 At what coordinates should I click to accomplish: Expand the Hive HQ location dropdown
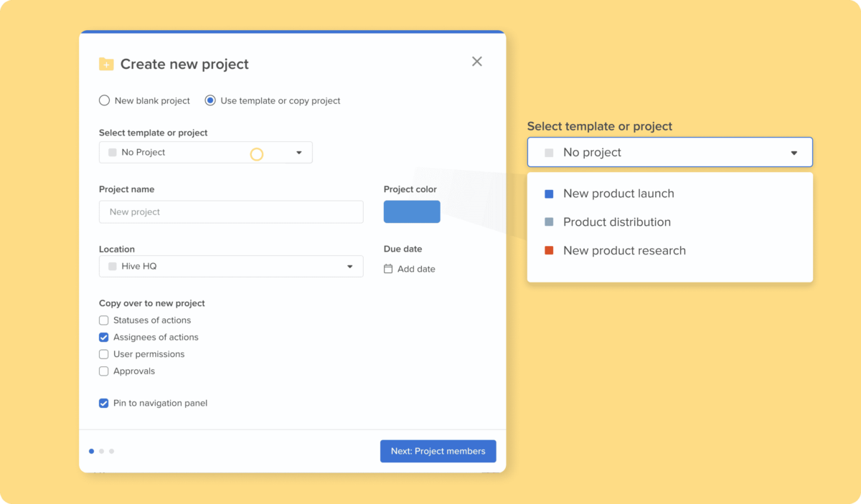click(350, 266)
